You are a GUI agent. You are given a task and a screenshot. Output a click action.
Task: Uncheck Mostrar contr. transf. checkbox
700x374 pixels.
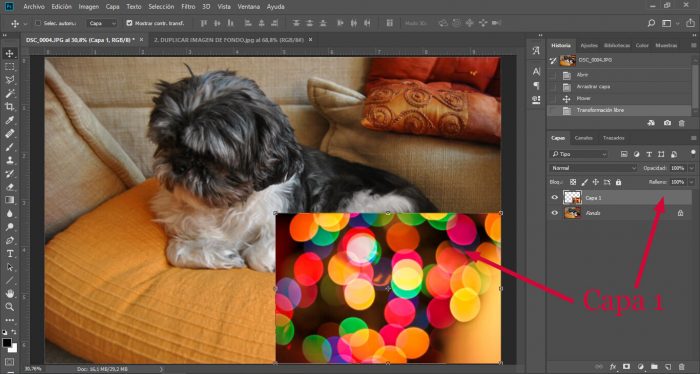129,23
